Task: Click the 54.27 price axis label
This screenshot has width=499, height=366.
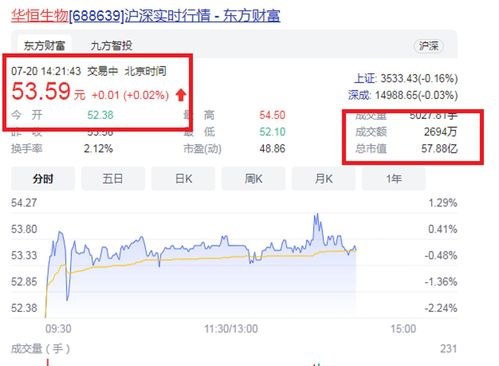Action: 24,203
